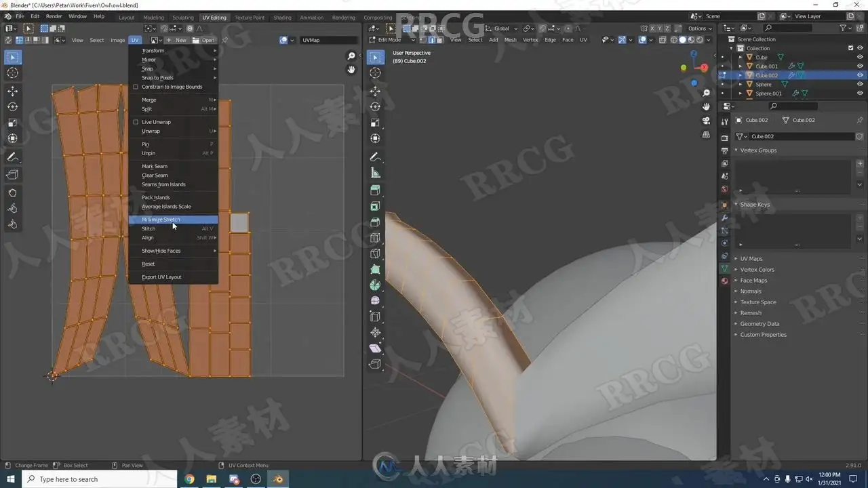Select the Scale tool in UV editor
868x488 pixels.
point(13,123)
